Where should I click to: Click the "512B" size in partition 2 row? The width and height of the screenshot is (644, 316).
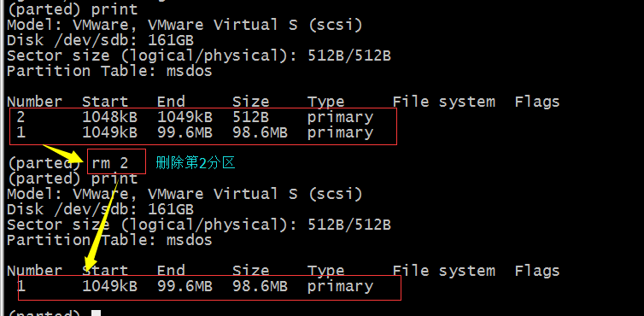250,117
